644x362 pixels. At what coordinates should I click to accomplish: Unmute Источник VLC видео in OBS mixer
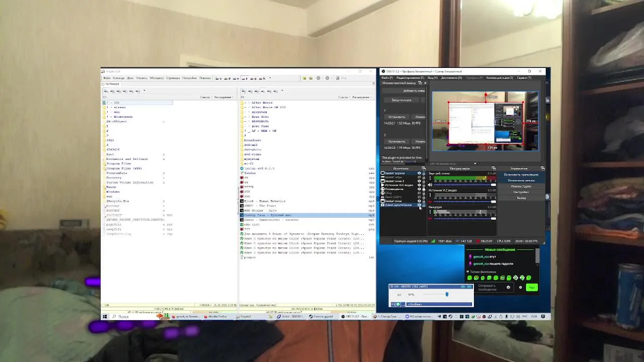[430, 202]
